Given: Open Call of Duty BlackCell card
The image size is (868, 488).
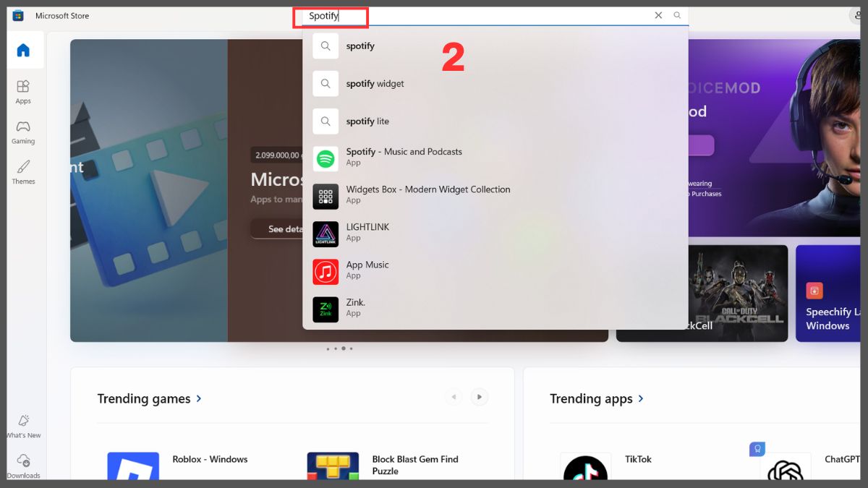Looking at the screenshot, I should point(702,293).
